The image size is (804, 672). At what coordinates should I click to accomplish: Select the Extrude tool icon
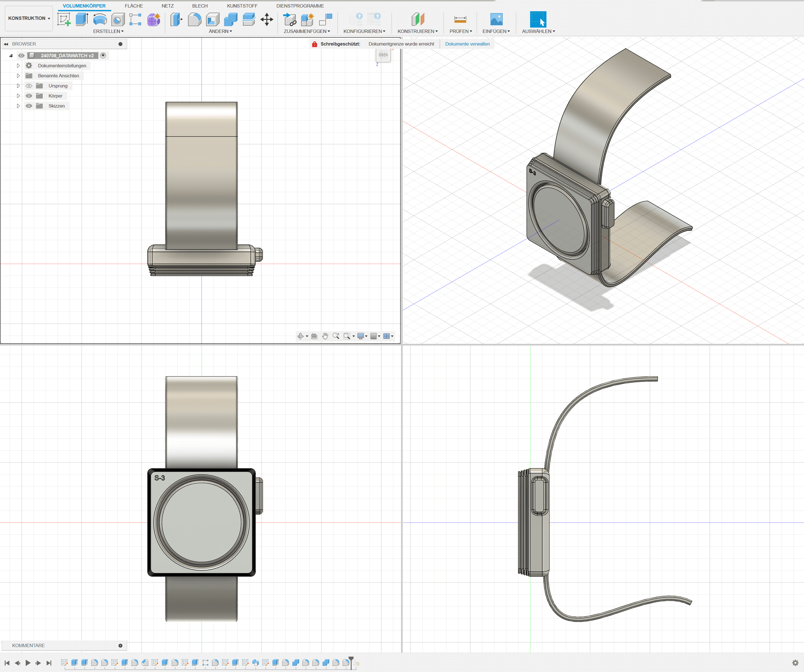coord(82,19)
